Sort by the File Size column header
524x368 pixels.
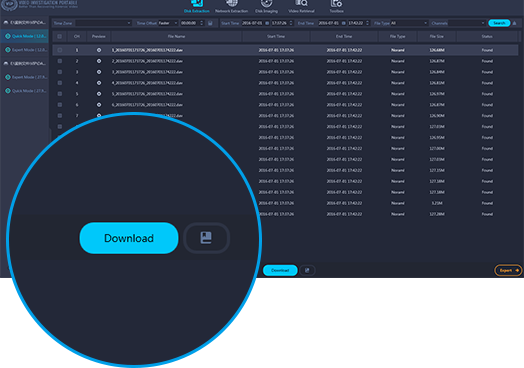point(436,36)
